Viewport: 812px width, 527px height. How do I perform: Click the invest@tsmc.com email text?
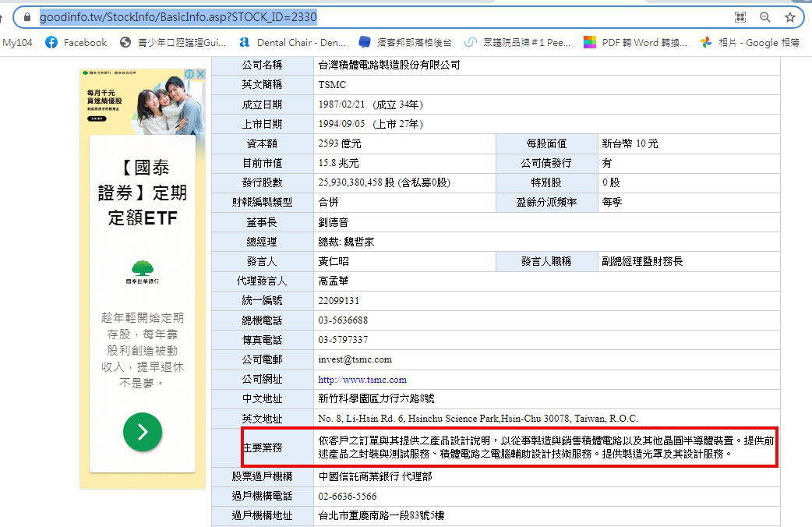355,359
